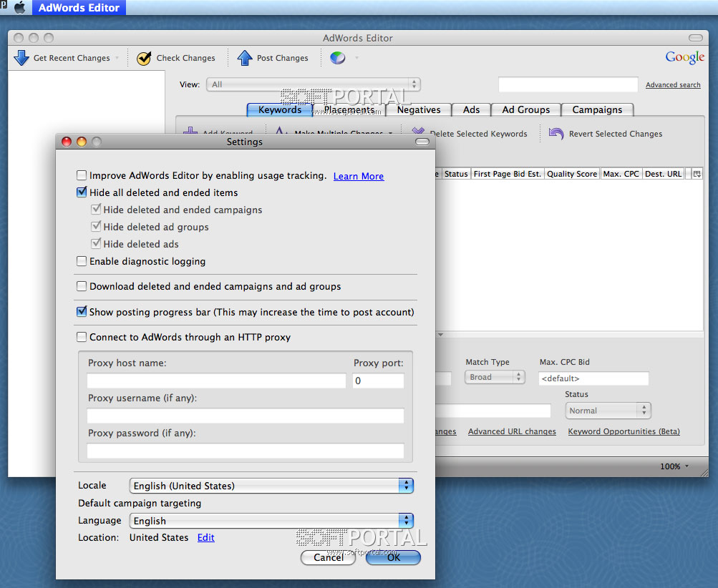Click the Check Changes checkmark icon
718x588 pixels.
[144, 58]
